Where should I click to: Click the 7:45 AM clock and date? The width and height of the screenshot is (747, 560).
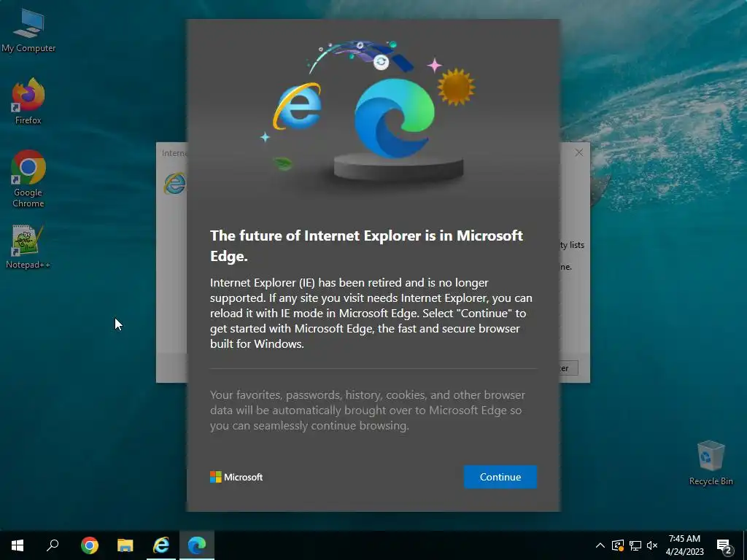[x=684, y=545]
